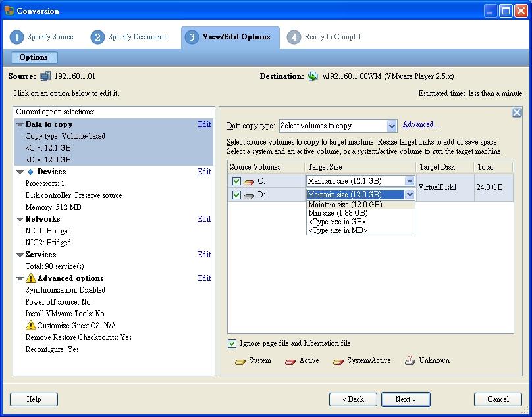This screenshot has width=532, height=417.
Task: Click Edit link for Networks
Action: 204,219
